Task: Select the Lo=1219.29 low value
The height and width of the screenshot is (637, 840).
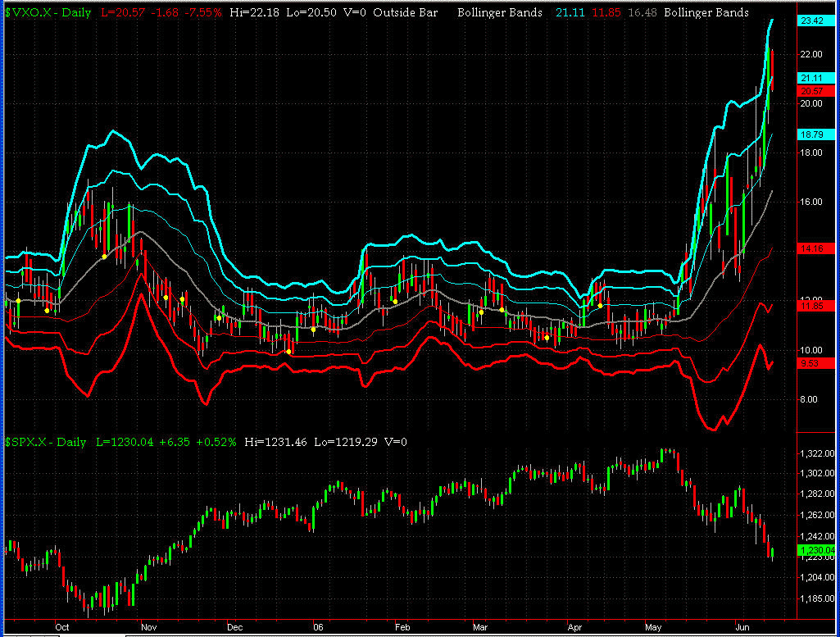Action: click(x=346, y=443)
